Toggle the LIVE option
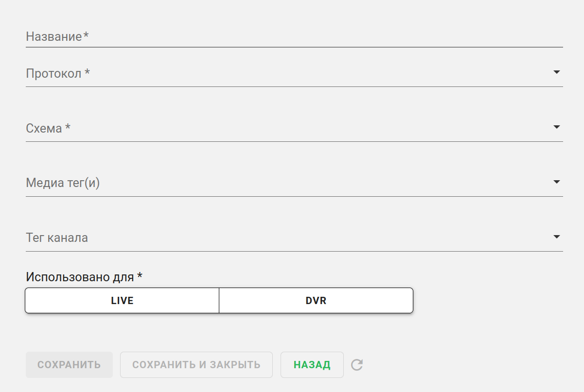Viewport: 584px width, 392px height. (122, 301)
